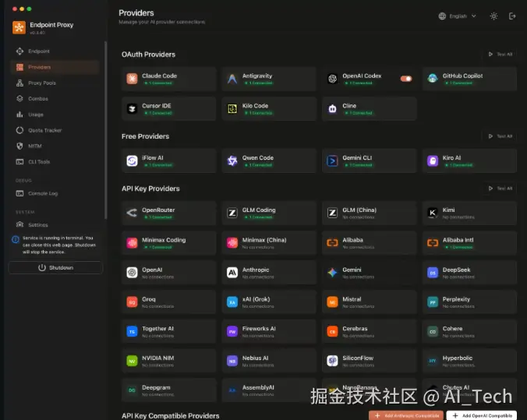The width and height of the screenshot is (527, 420).
Task: Click the Cline provider icon
Action: (x=332, y=108)
